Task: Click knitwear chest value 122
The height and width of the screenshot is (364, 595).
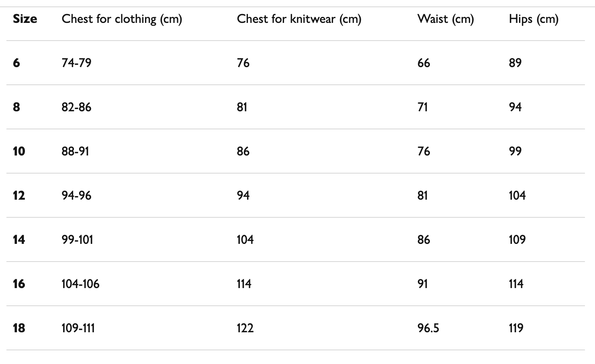Action: tap(245, 328)
